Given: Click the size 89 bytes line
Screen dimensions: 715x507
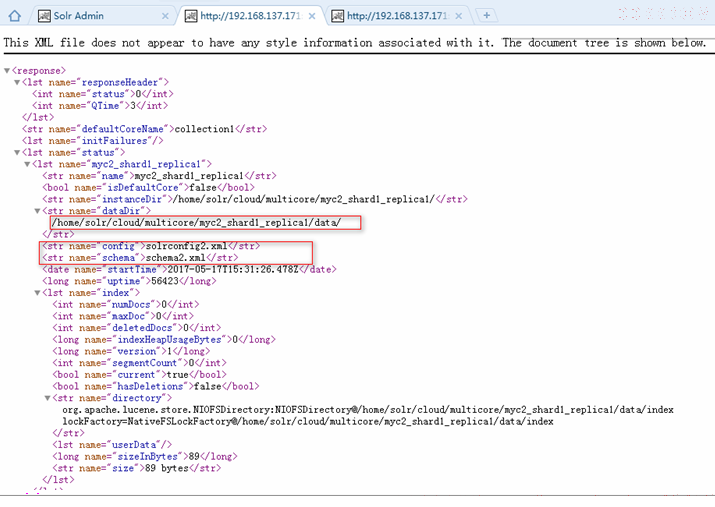Looking at the screenshot, I should pos(136,468).
